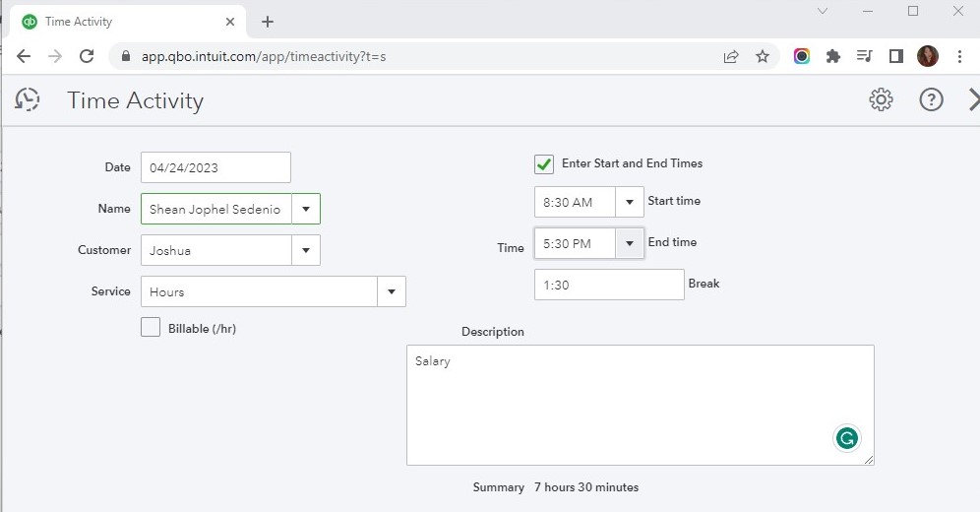
Task: Open the help question mark icon
Action: pos(931,99)
